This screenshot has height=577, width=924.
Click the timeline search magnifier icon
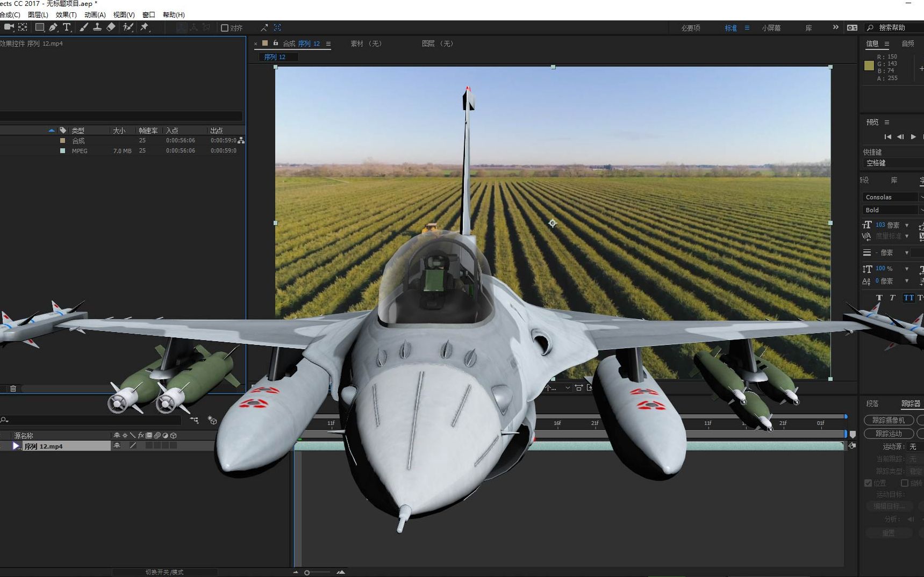pyautogui.click(x=4, y=420)
